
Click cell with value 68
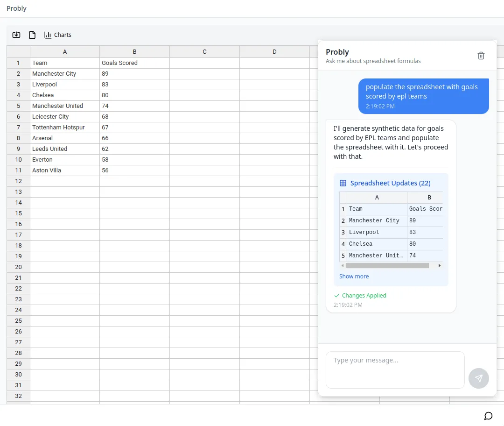(135, 117)
